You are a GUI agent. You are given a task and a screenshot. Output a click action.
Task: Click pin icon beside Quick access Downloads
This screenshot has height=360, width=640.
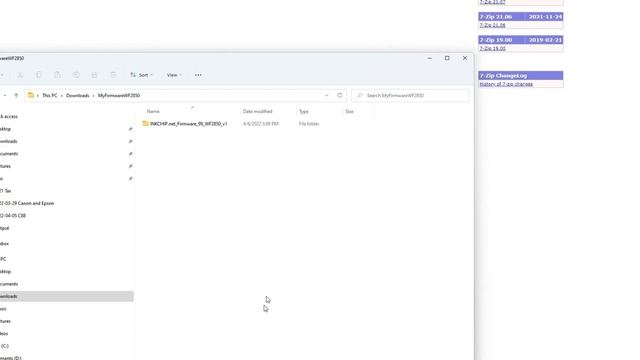131,141
